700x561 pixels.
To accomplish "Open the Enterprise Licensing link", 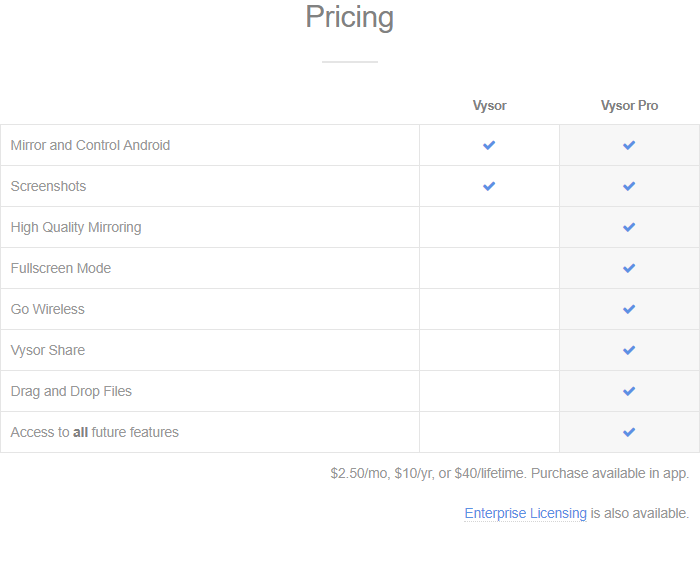I will [525, 513].
